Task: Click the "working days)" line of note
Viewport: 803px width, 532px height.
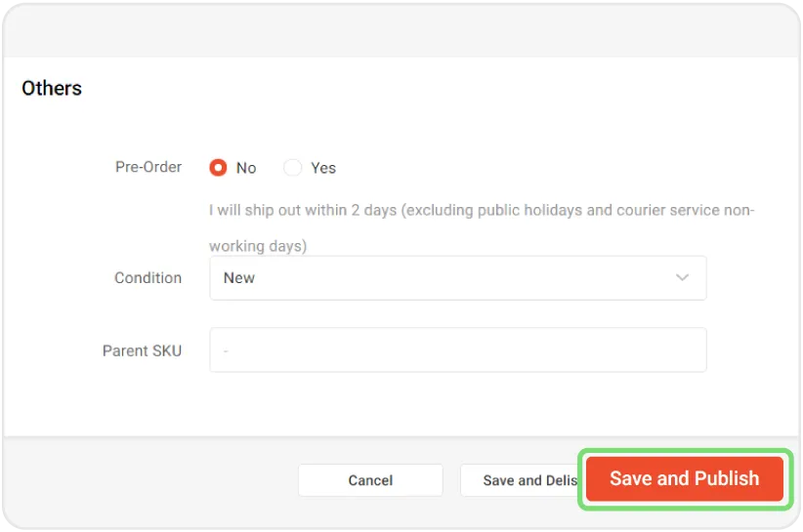Action: pyautogui.click(x=258, y=246)
